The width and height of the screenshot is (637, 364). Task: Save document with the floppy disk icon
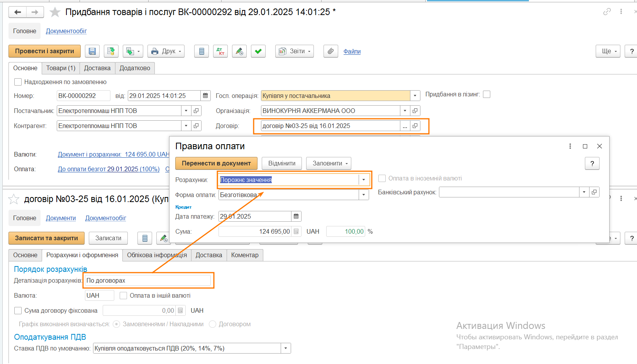[x=92, y=51]
